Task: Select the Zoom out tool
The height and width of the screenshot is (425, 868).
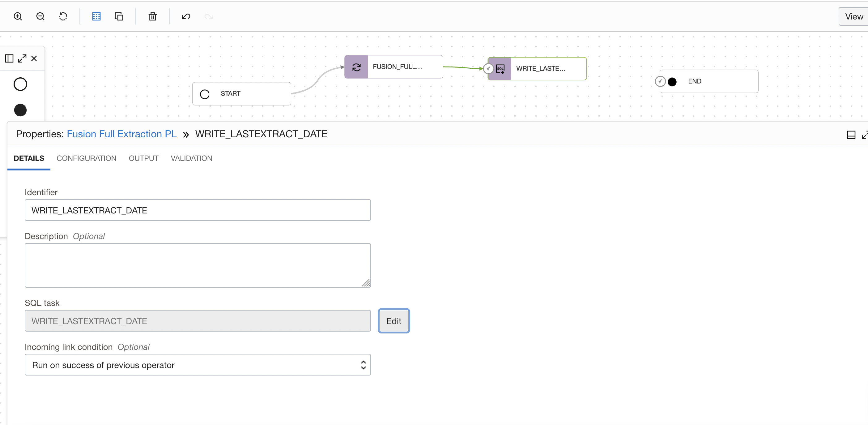Action: 40,16
